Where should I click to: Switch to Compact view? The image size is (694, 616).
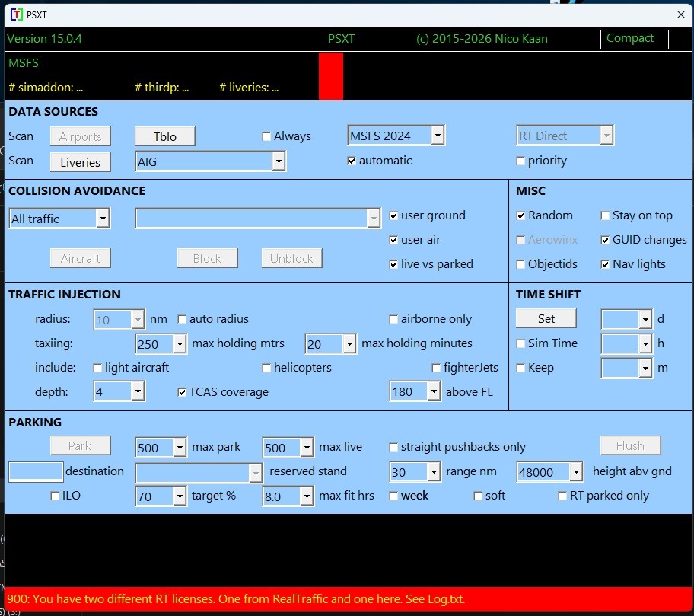point(634,39)
